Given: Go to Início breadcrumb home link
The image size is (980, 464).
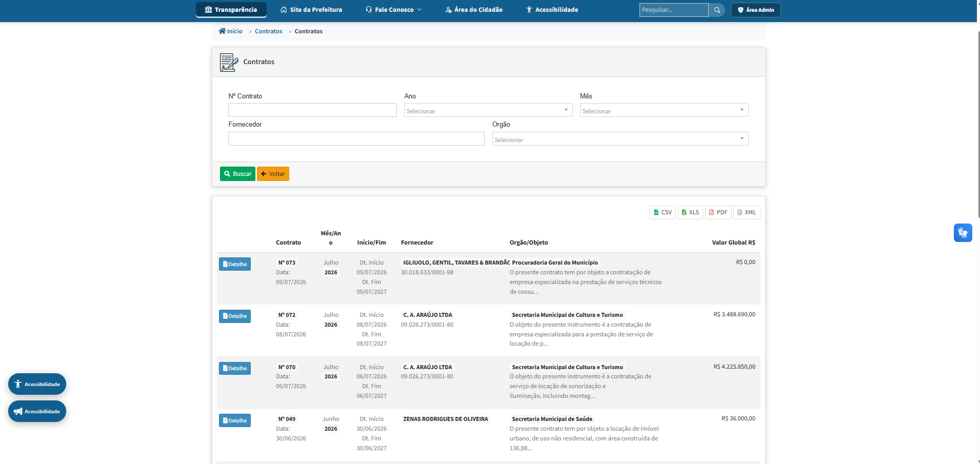Looking at the screenshot, I should [231, 31].
